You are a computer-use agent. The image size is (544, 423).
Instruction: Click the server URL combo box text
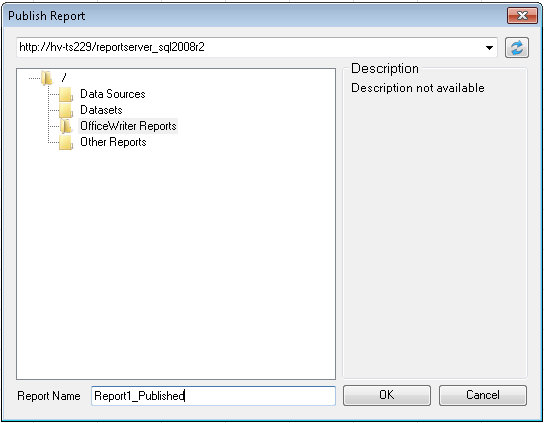tap(112, 47)
